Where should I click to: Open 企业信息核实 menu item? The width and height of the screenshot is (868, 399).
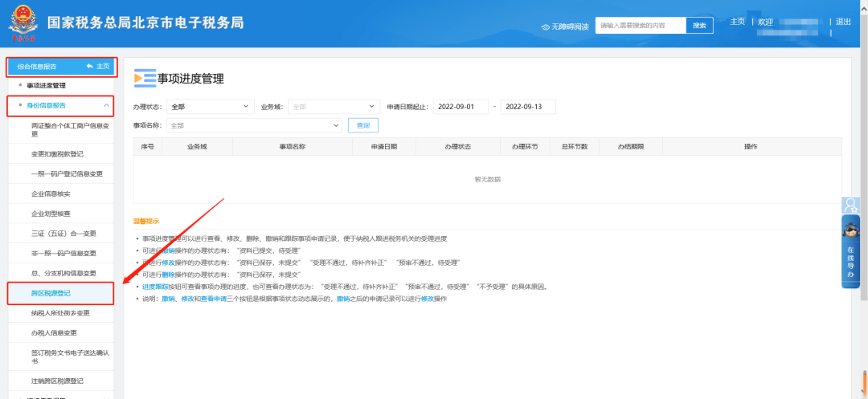coord(51,193)
